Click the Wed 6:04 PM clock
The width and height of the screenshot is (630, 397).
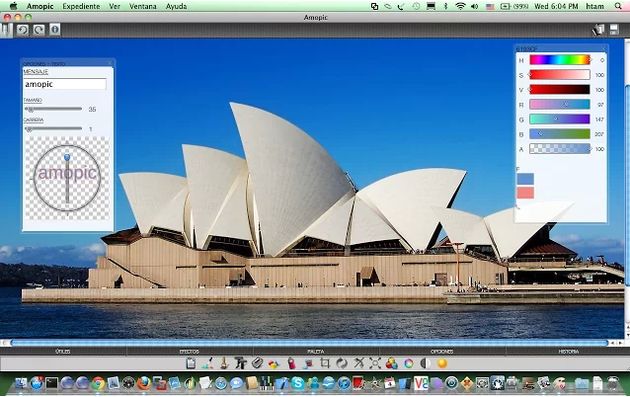click(x=556, y=6)
